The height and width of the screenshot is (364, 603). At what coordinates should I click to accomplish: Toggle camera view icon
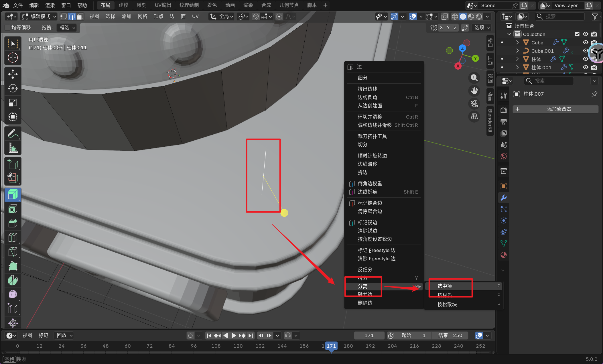pos(474,103)
